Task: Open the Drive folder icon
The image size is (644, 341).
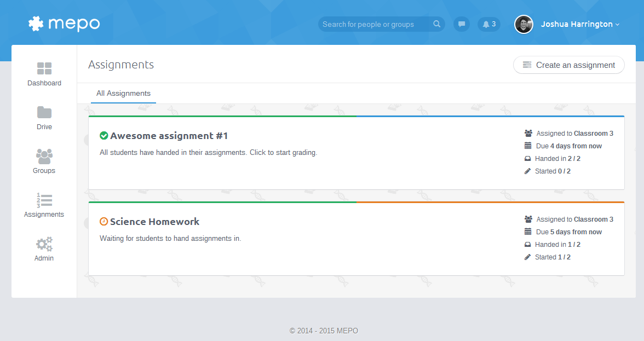Action: [x=44, y=112]
